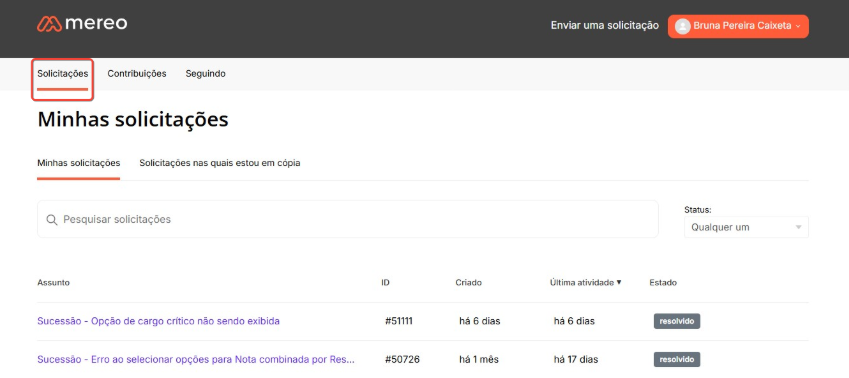
Task: Open the Bruna Pereira Caixeta user menu
Action: tap(738, 26)
